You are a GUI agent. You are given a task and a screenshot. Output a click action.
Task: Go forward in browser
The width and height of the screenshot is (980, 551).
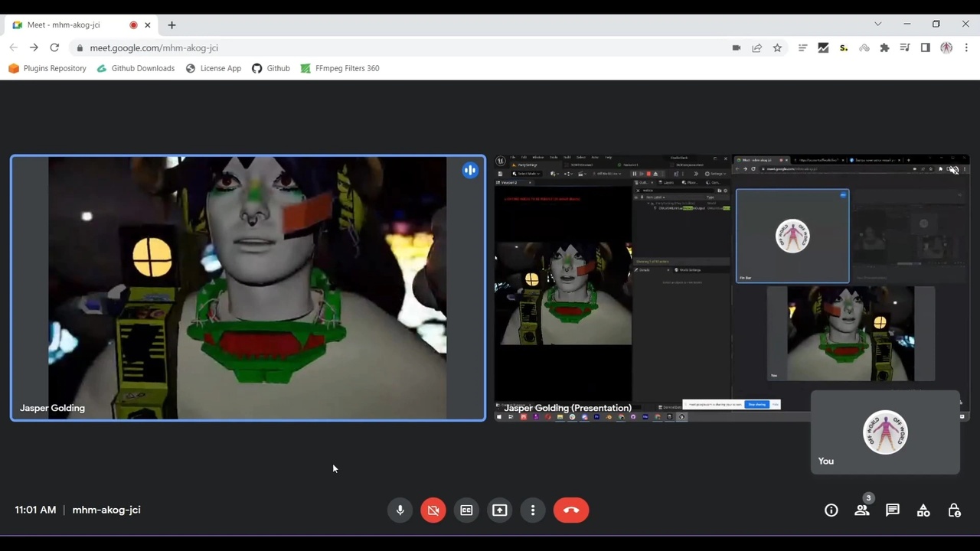34,47
